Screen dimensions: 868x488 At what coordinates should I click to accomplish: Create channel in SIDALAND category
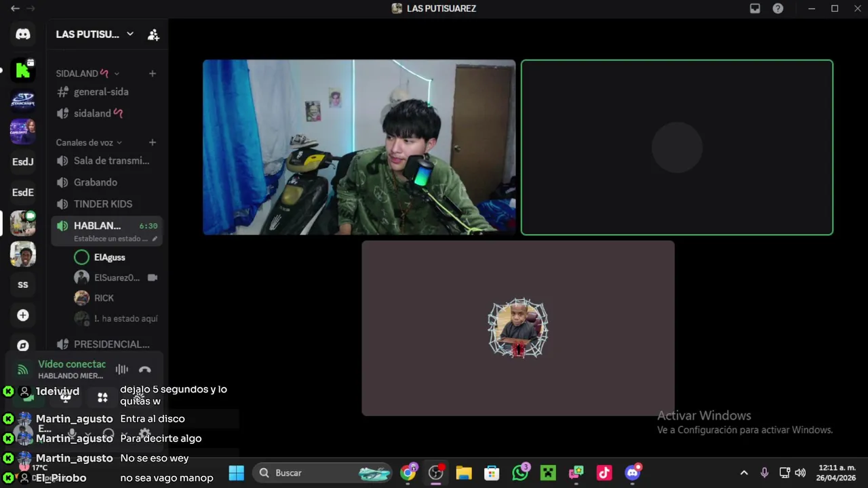point(153,73)
